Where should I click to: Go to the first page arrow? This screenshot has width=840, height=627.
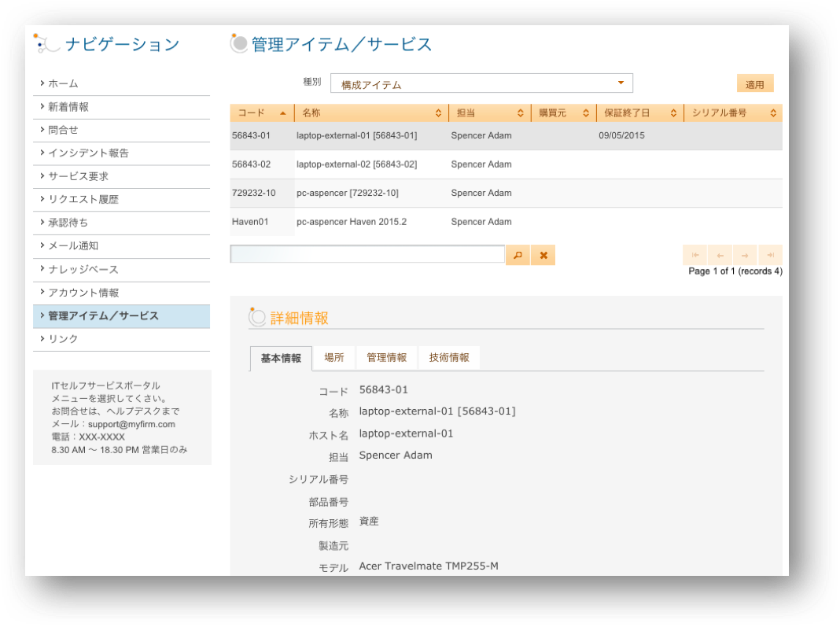[x=694, y=255]
